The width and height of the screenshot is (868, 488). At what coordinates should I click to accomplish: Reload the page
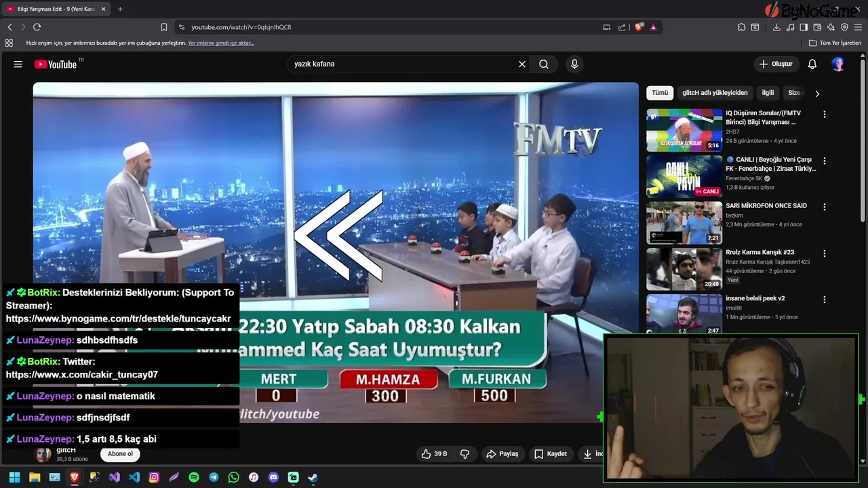37,27
